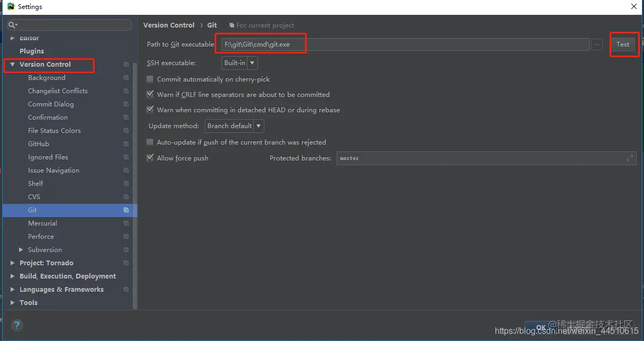Viewport: 644px width, 341px height.
Task: Click the settings search input field
Action: [x=69, y=25]
